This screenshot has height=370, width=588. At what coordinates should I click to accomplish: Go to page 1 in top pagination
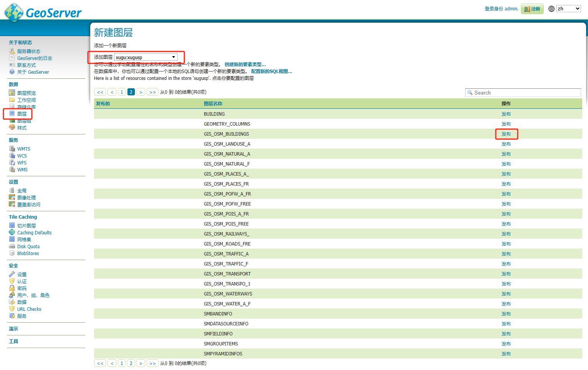(122, 92)
